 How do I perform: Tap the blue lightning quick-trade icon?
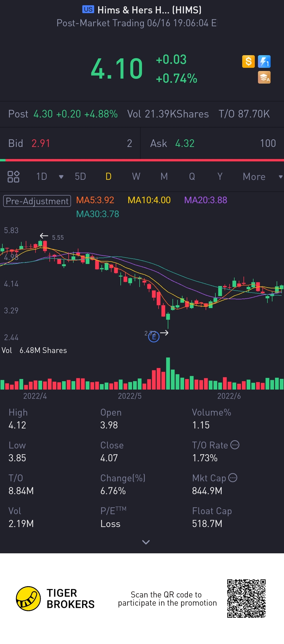[264, 62]
